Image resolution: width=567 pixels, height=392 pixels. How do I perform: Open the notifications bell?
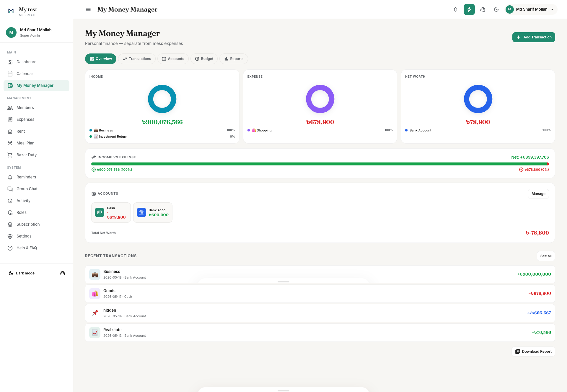pyautogui.click(x=455, y=9)
